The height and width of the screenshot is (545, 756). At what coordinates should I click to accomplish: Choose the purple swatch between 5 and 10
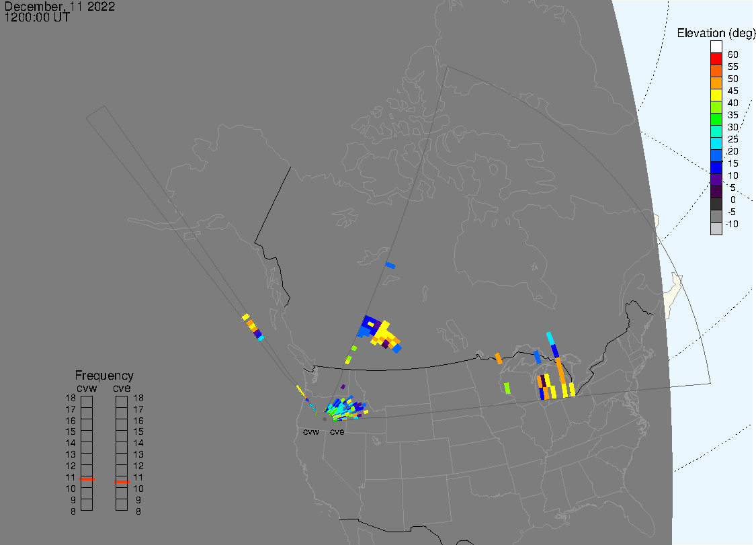(x=716, y=180)
